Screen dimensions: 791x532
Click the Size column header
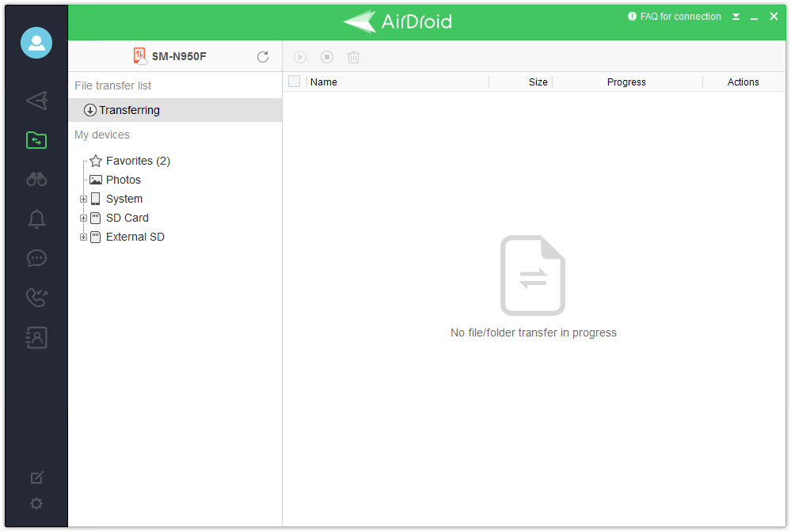538,82
